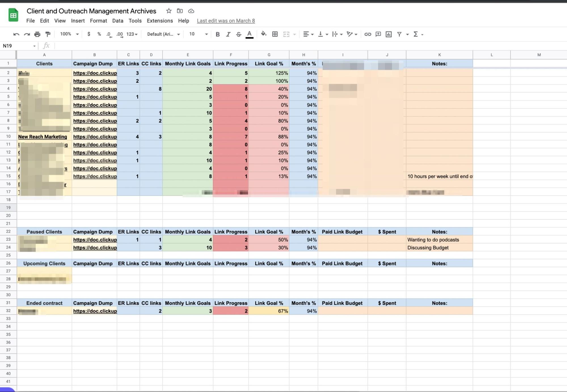The width and height of the screenshot is (567, 392).
Task: Select the paint format roller
Action: point(48,34)
